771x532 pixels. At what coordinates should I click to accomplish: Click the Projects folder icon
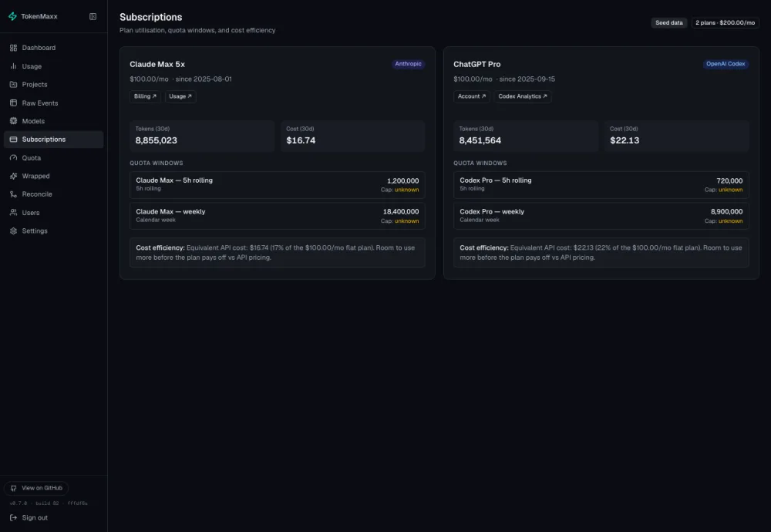coord(13,85)
